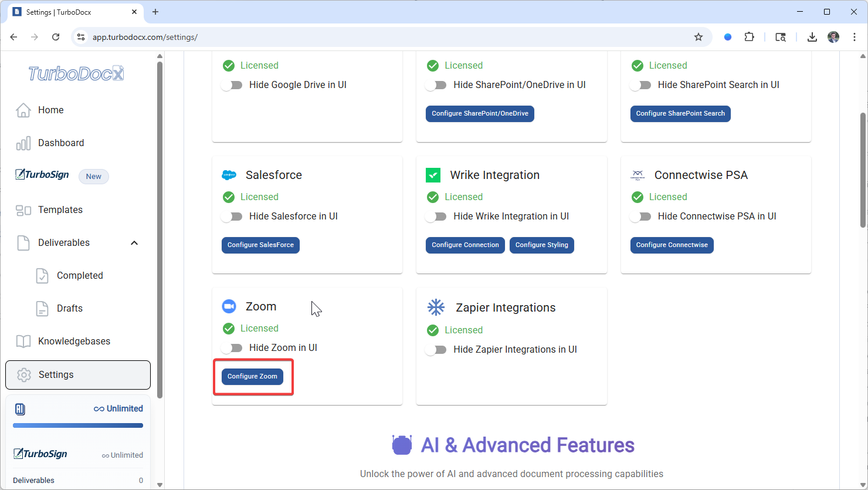
Task: Click the main page vertical scrollbar
Action: pos(863,170)
